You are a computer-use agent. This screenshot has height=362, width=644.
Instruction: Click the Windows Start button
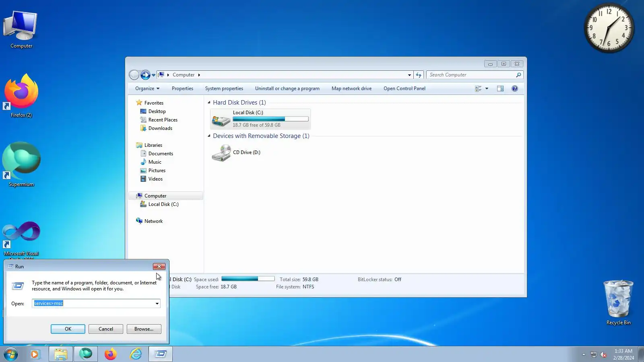point(11,354)
